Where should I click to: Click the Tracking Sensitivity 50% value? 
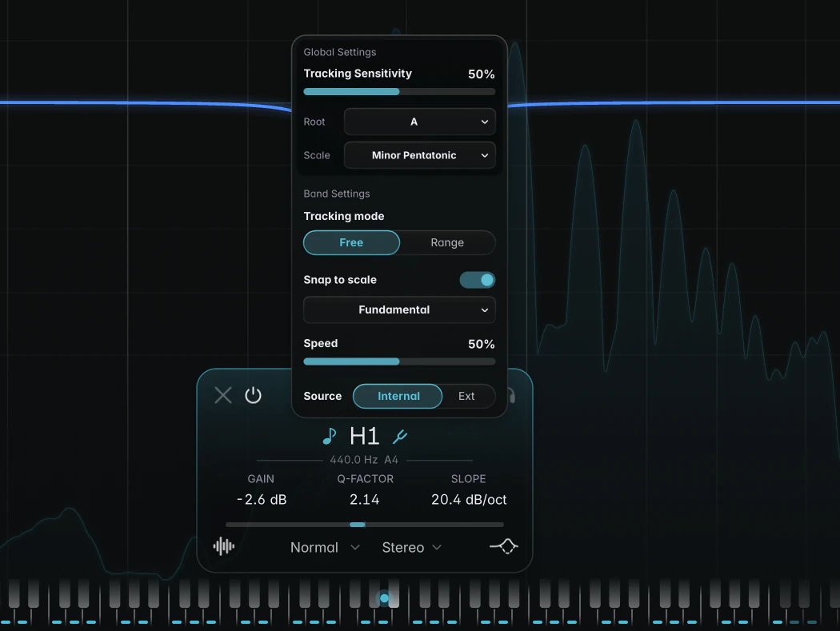481,74
